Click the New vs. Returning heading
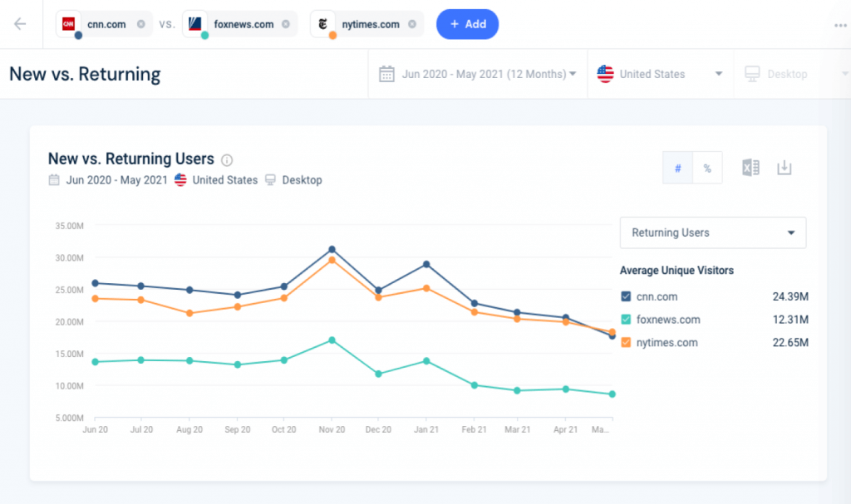Viewport: 851px width, 504px height. point(84,74)
